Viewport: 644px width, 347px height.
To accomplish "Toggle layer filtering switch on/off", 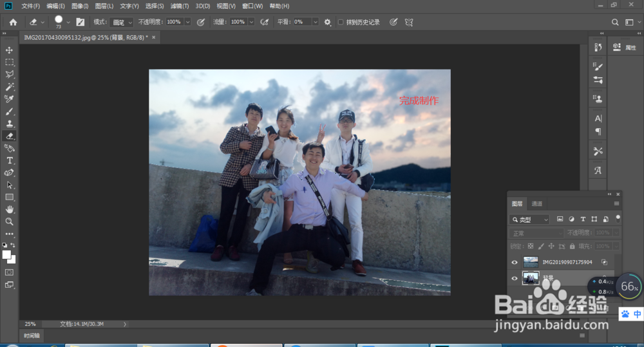I will pyautogui.click(x=618, y=218).
